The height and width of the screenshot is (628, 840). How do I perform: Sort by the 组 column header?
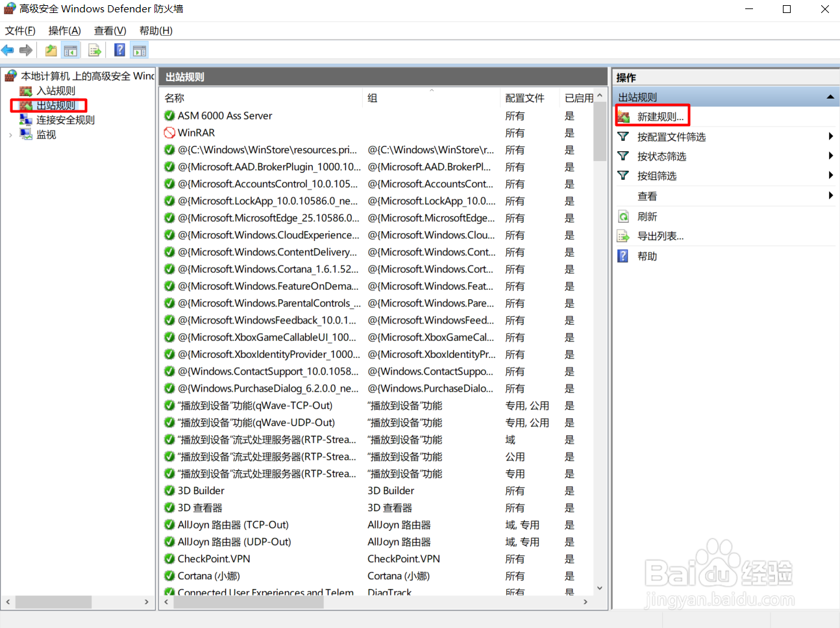click(432, 98)
